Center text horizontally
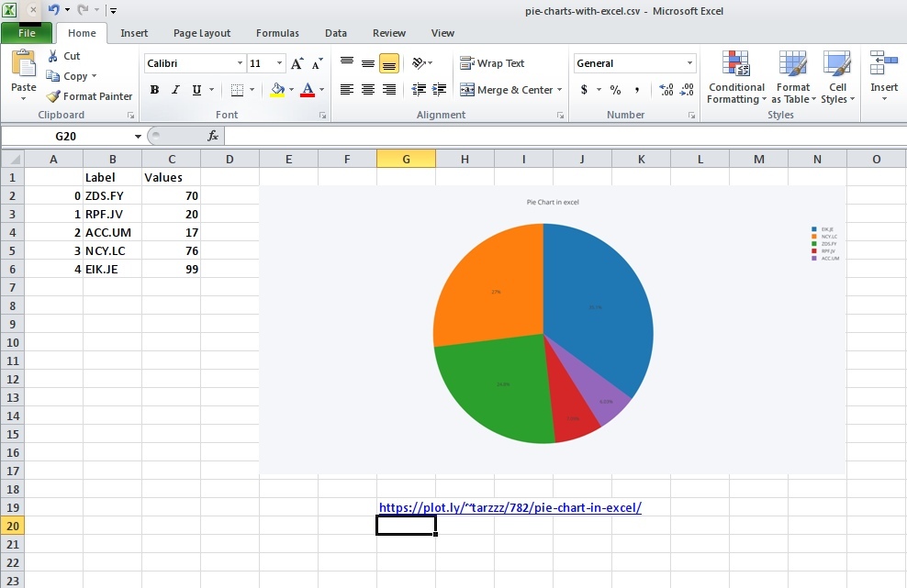Image resolution: width=907 pixels, height=588 pixels. tap(368, 90)
